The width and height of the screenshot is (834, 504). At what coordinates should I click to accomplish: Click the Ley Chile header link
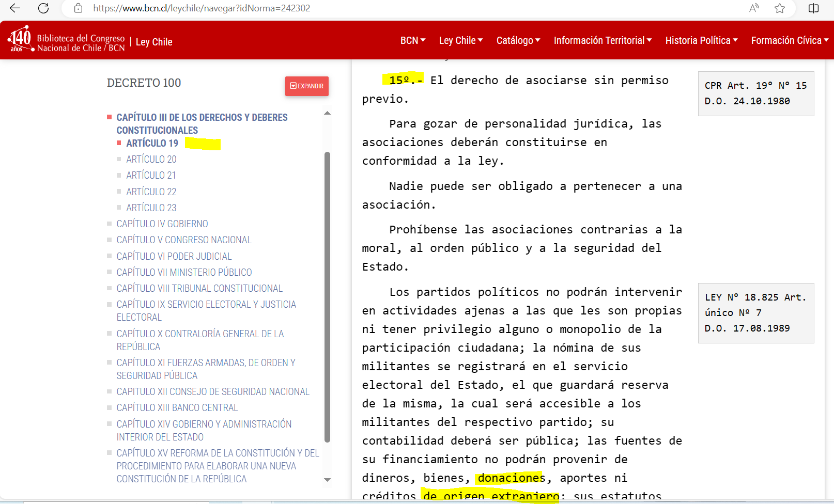pyautogui.click(x=154, y=42)
